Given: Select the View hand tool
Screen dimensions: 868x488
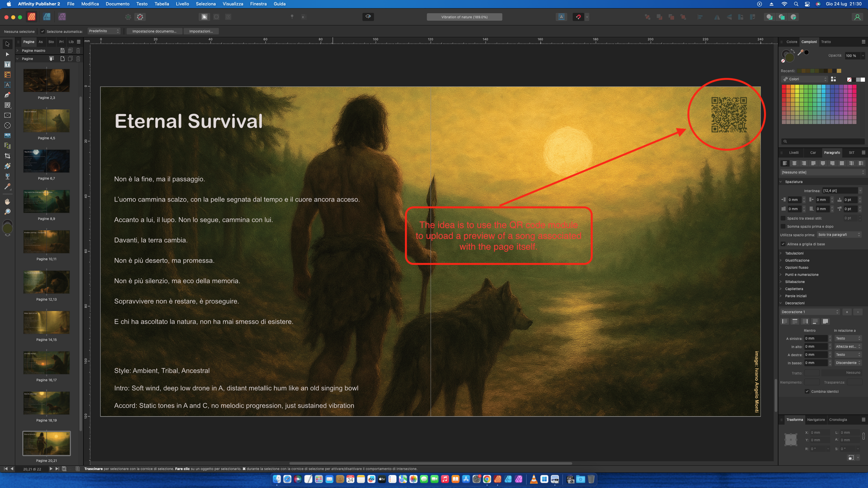Looking at the screenshot, I should pos(7,202).
